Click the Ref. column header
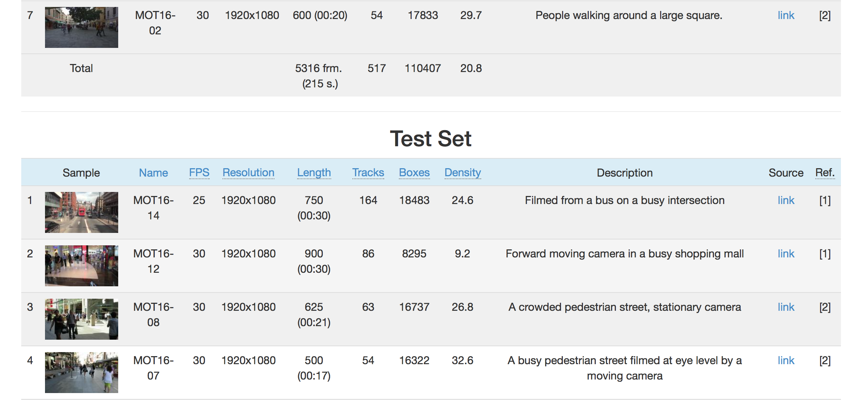Screen dimensions: 868x400 click(x=824, y=173)
